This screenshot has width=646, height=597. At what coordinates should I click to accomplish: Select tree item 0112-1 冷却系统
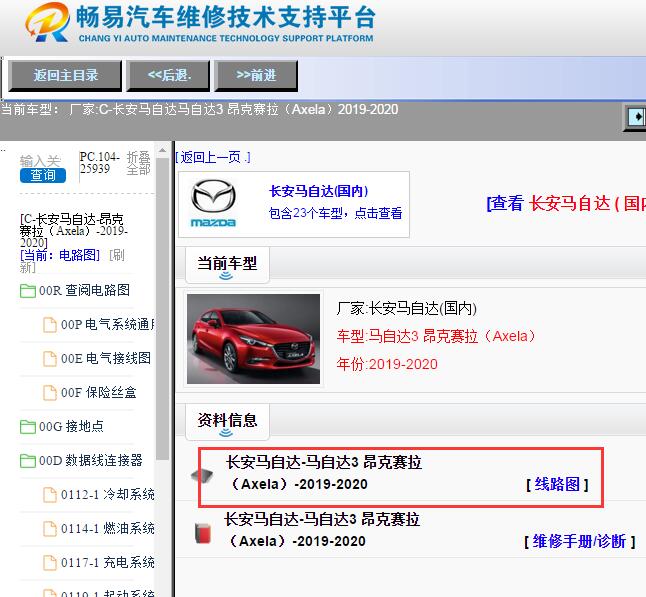(108, 494)
